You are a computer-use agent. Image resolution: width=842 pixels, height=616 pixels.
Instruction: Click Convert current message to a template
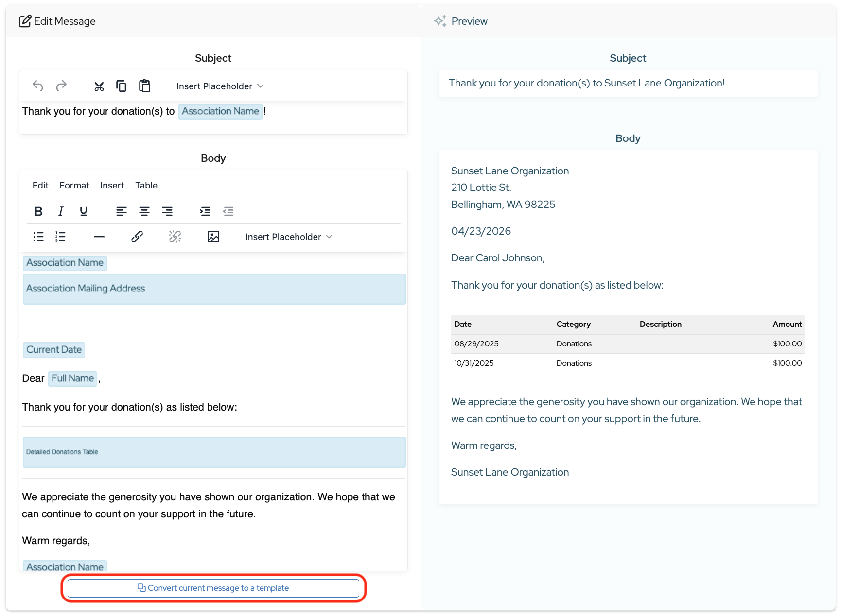coord(213,588)
